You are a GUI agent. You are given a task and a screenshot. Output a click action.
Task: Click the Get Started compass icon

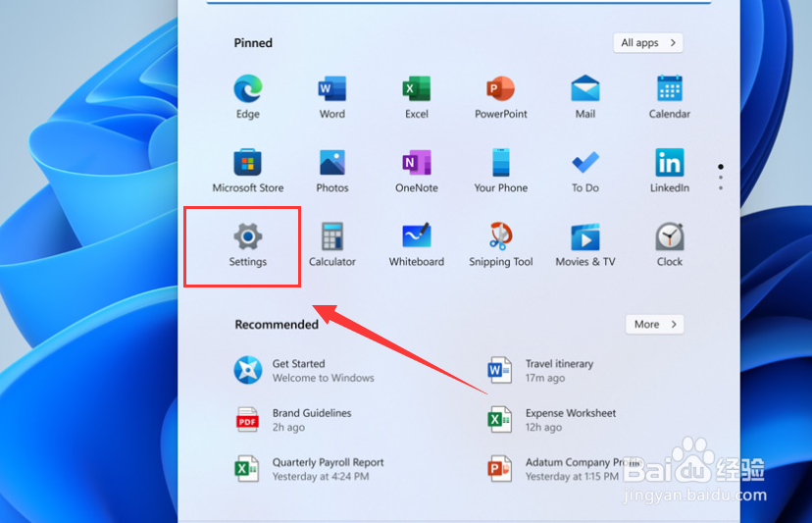click(x=247, y=370)
